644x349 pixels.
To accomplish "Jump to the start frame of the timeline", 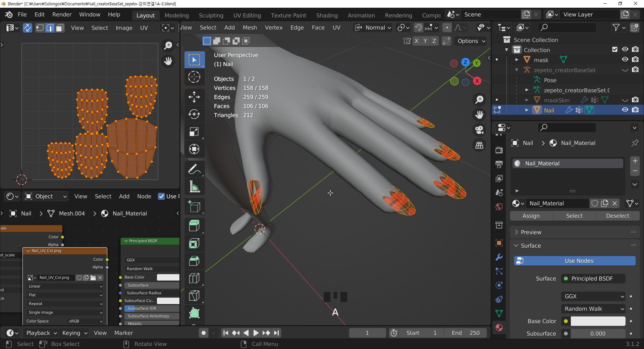I will point(226,333).
